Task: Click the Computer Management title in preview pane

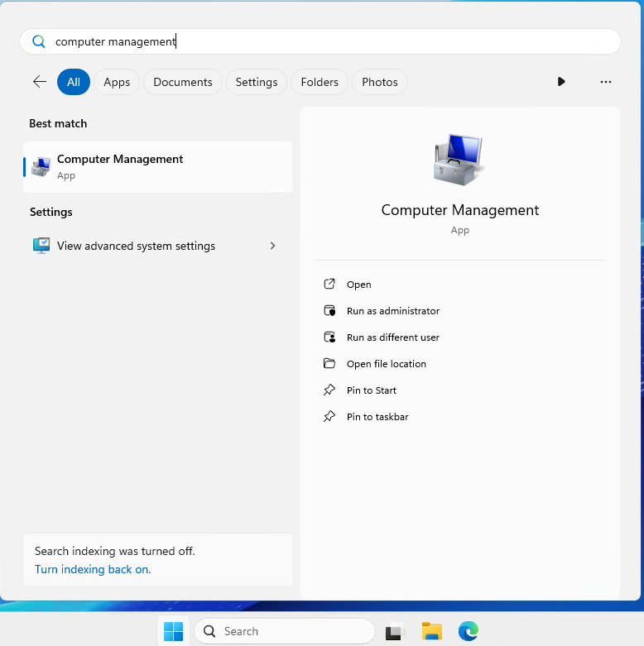Action: point(459,210)
